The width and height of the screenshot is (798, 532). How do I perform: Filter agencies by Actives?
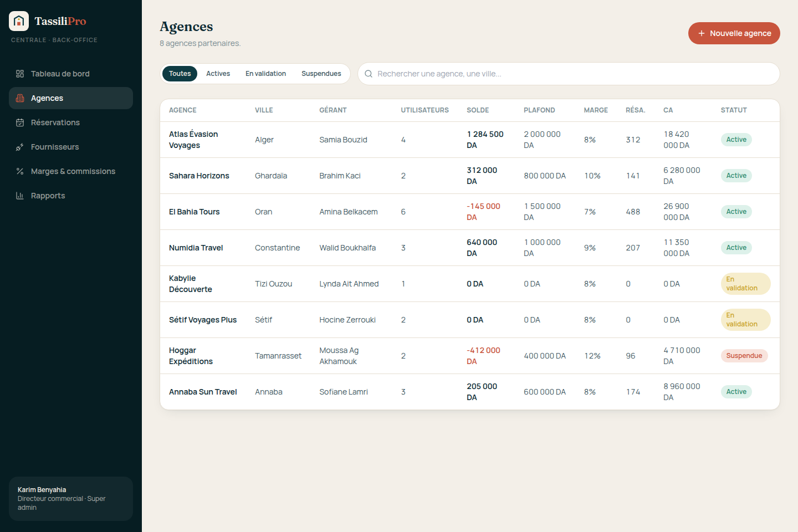point(218,74)
